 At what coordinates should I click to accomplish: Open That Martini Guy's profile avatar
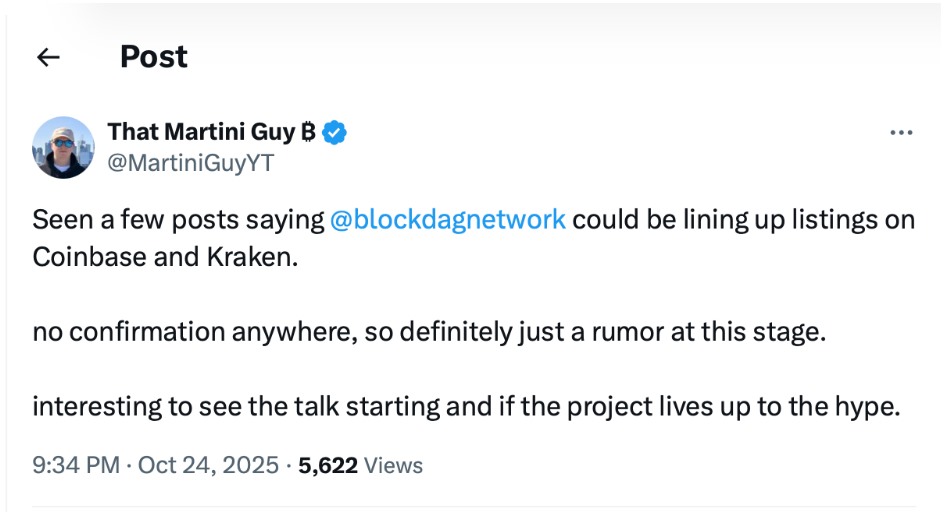pyautogui.click(x=64, y=147)
